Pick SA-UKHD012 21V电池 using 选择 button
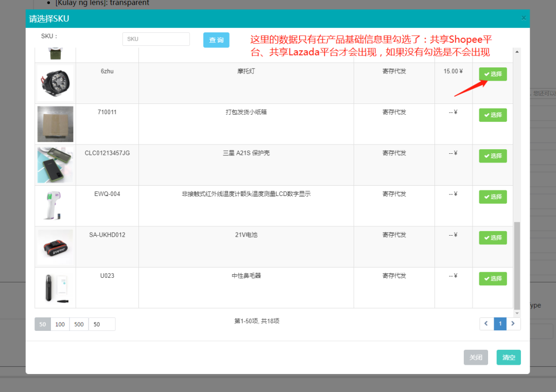The image size is (556, 392). pyautogui.click(x=493, y=238)
